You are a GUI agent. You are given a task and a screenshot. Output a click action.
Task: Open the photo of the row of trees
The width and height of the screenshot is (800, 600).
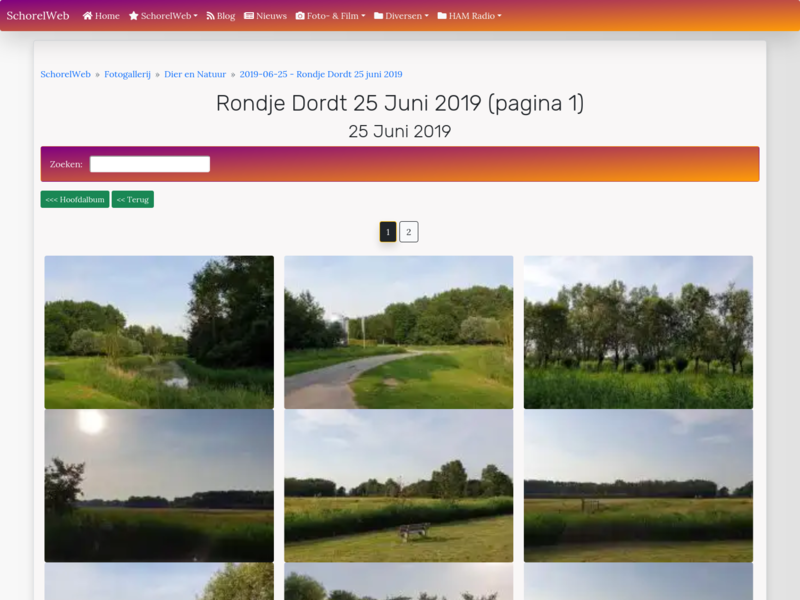pos(638,332)
